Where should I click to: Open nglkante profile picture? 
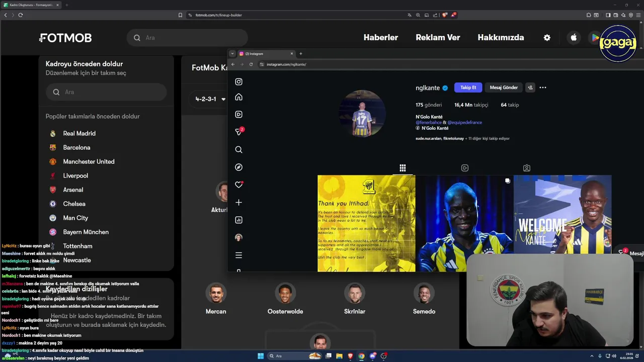(x=362, y=114)
